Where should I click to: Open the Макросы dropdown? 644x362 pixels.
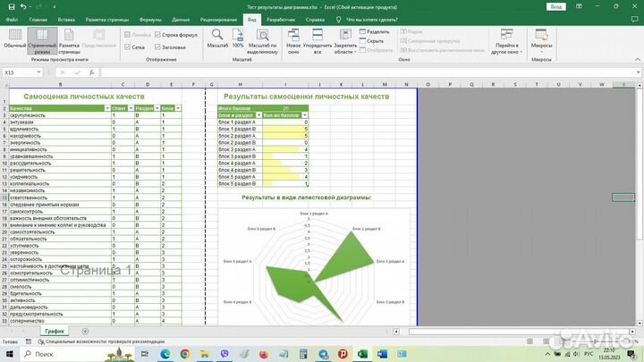pyautogui.click(x=541, y=41)
